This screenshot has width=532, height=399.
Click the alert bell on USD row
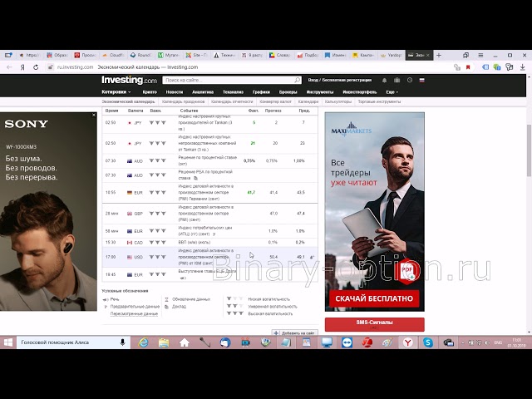(313, 257)
